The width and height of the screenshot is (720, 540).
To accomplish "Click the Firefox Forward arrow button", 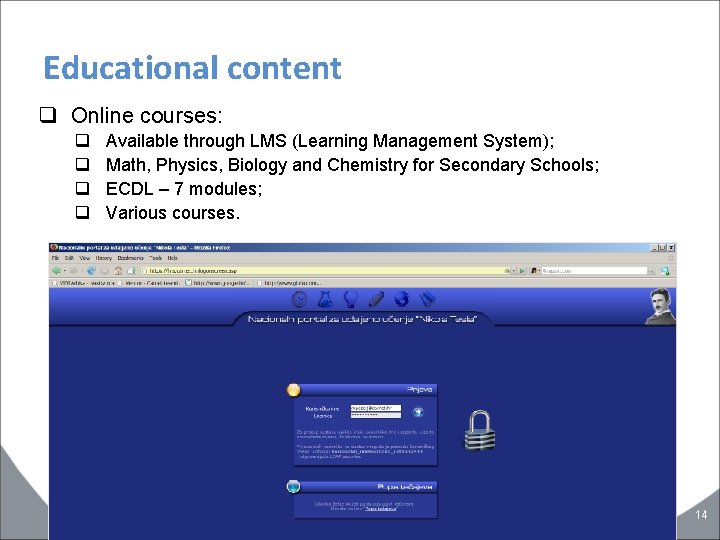I will tap(73, 271).
